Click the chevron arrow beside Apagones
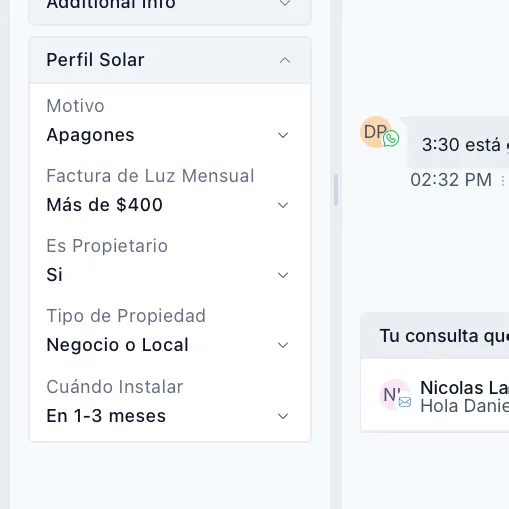The height and width of the screenshot is (509, 509). (x=283, y=135)
